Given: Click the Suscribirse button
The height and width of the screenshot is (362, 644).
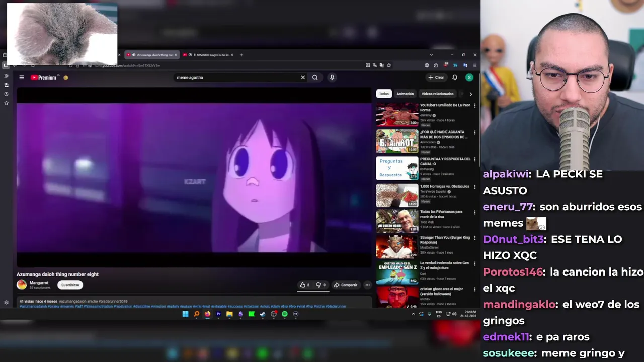Looking at the screenshot, I should pos(70,285).
